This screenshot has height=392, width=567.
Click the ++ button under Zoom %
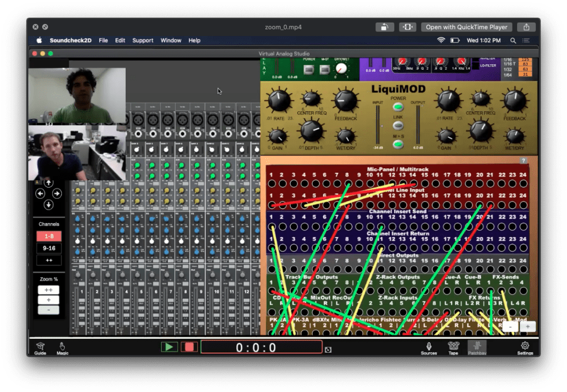pyautogui.click(x=49, y=290)
